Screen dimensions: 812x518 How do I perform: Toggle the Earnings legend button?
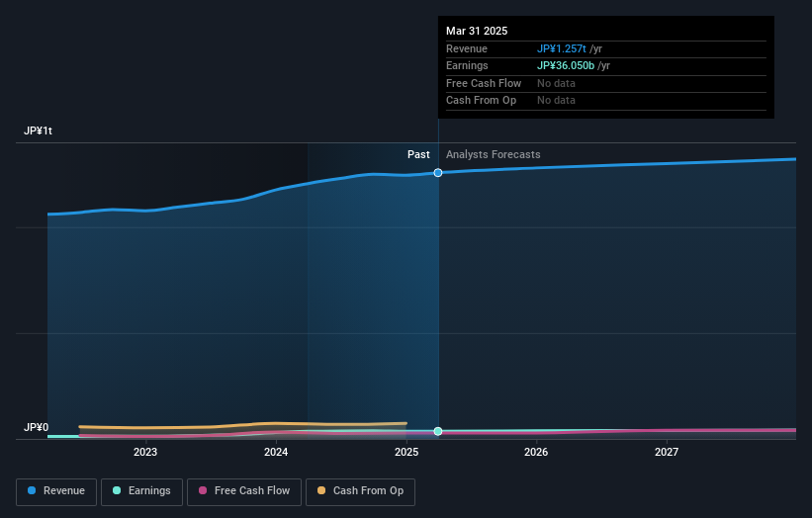click(x=141, y=491)
